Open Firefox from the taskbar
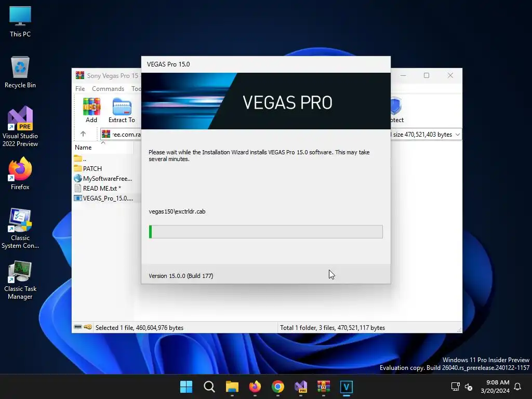 pos(255,387)
